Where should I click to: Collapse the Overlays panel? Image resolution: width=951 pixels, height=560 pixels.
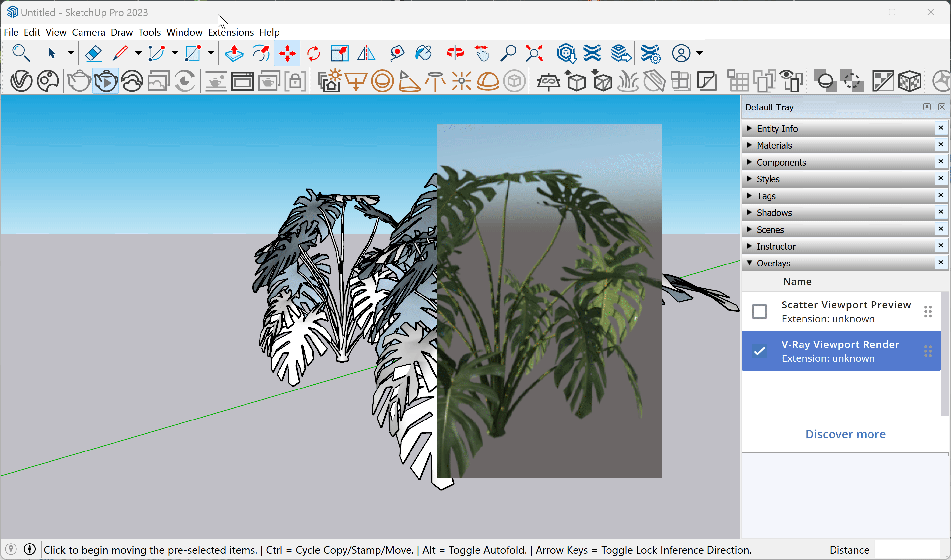839,263
